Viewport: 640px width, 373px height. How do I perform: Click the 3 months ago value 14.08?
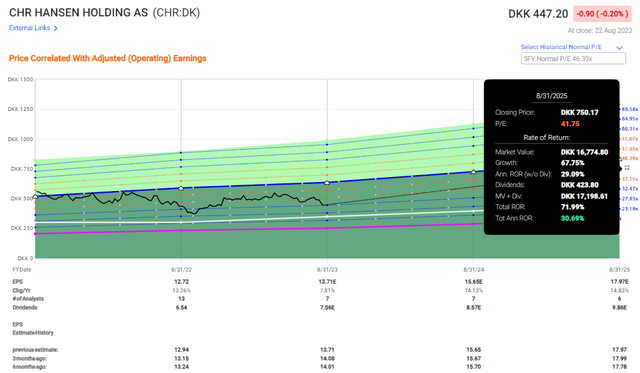tap(327, 358)
